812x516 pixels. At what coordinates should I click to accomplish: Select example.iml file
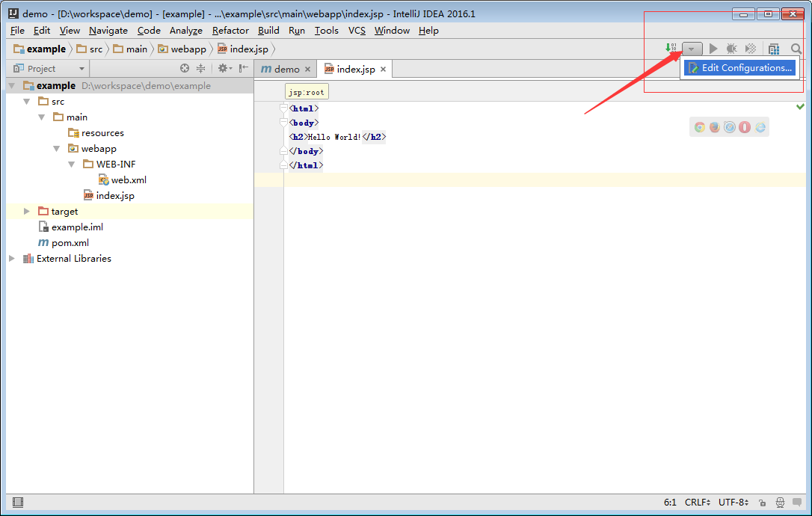(71, 227)
